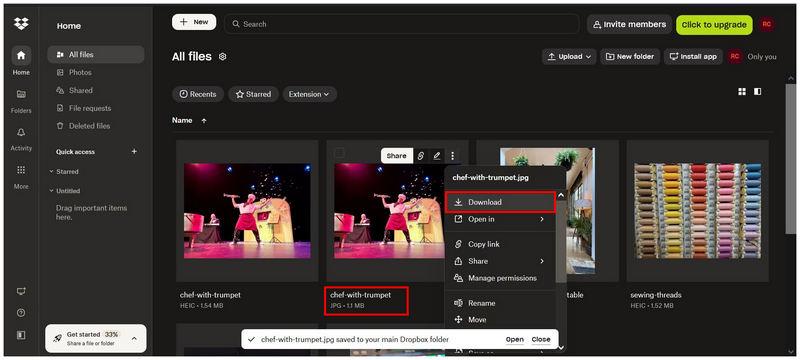Open the chef-with-trumpet JPG thumbnail
The image size is (800, 360).
pyautogui.click(x=389, y=211)
